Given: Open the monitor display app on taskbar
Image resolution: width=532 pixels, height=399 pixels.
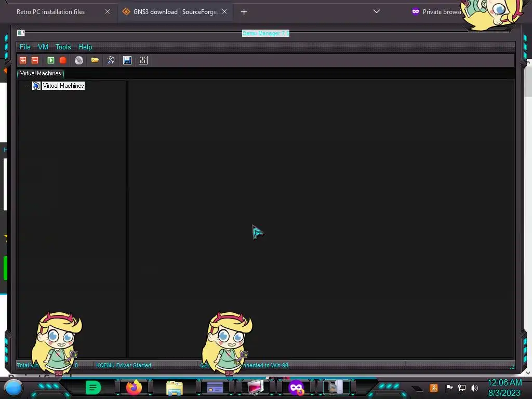Looking at the screenshot, I should pyautogui.click(x=256, y=388).
